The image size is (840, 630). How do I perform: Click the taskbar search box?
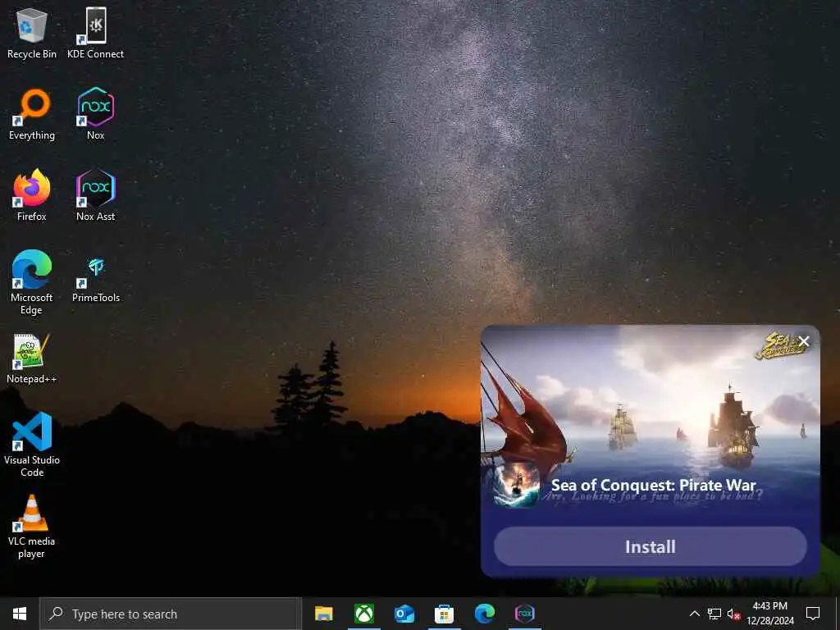click(171, 614)
